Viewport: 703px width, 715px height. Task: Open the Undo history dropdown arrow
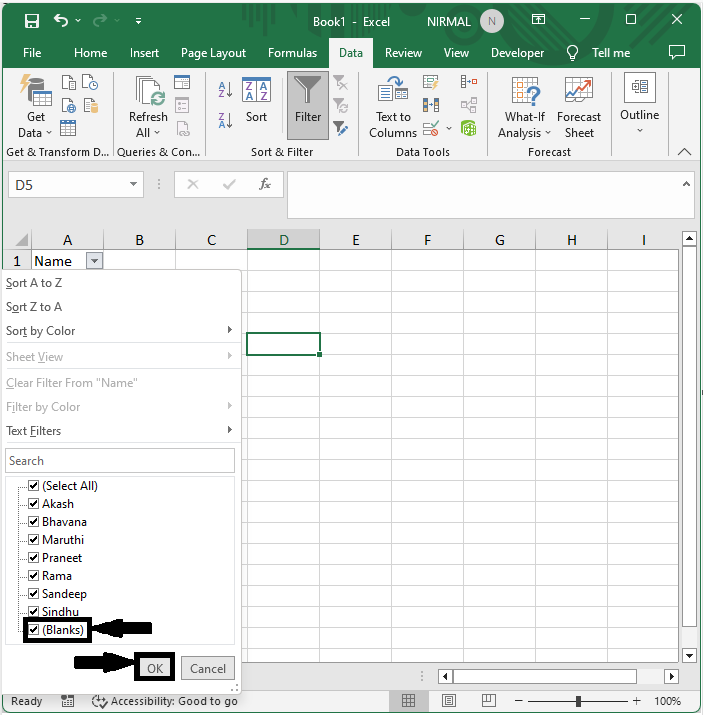tap(78, 21)
